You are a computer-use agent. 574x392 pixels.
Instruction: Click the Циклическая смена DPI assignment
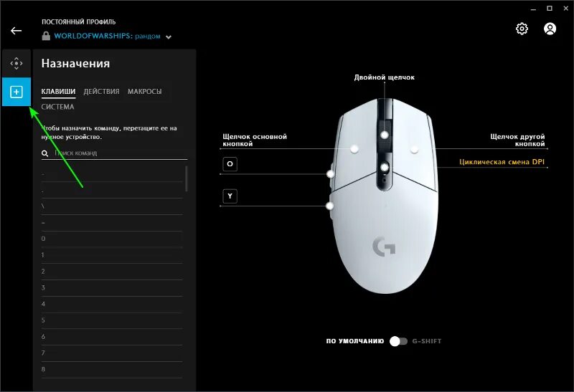[502, 162]
